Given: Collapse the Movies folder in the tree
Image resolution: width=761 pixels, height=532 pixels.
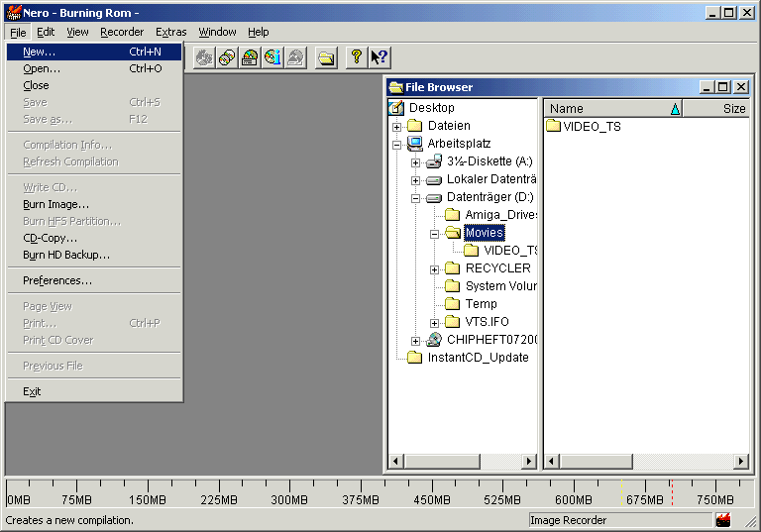Looking at the screenshot, I should (435, 234).
